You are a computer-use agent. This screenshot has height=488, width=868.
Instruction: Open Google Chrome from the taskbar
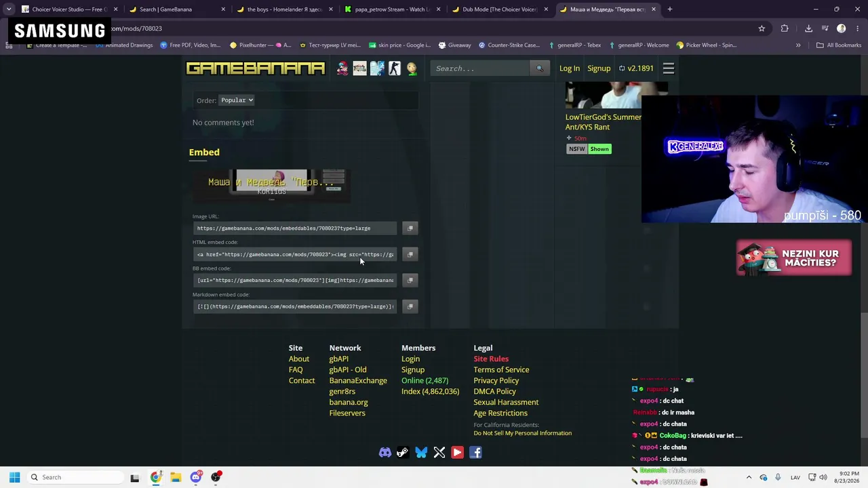click(156, 477)
